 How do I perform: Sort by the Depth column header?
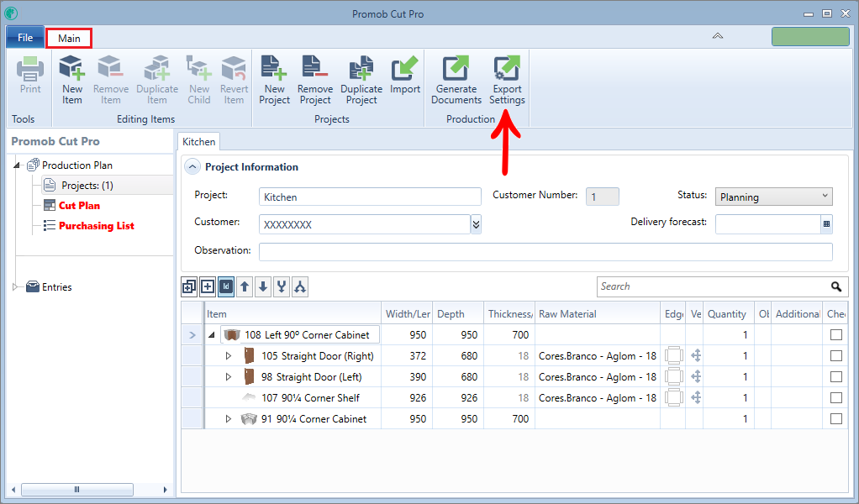(458, 313)
